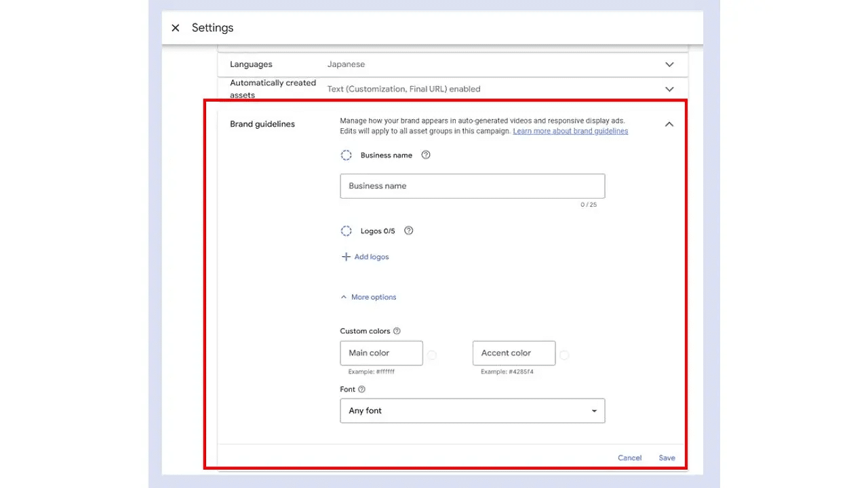Screen dimensions: 868x488
Task: Click the Business name help icon
Action: pyautogui.click(x=426, y=155)
